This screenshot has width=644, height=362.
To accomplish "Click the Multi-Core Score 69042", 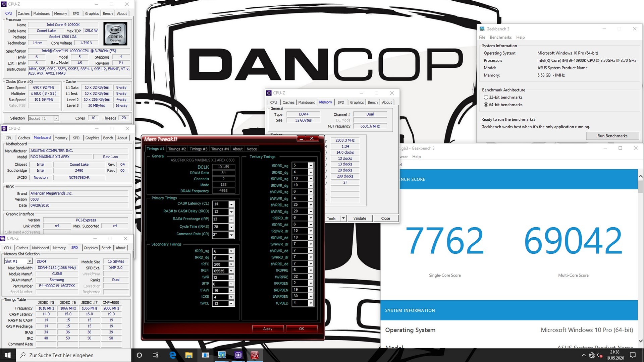I will point(573,240).
